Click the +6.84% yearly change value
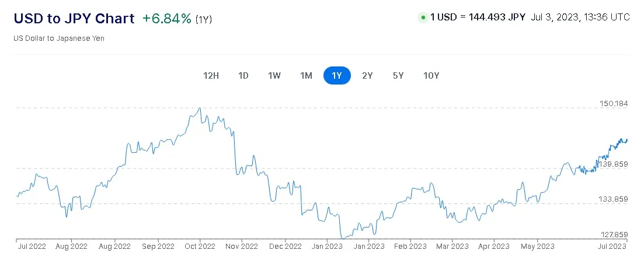The width and height of the screenshot is (644, 264). click(167, 18)
